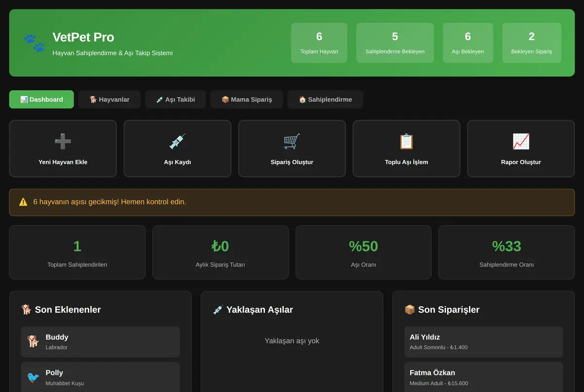Click the Sahiplendirme Oranı %33 card
The height and width of the screenshot is (392, 584).
(x=507, y=252)
